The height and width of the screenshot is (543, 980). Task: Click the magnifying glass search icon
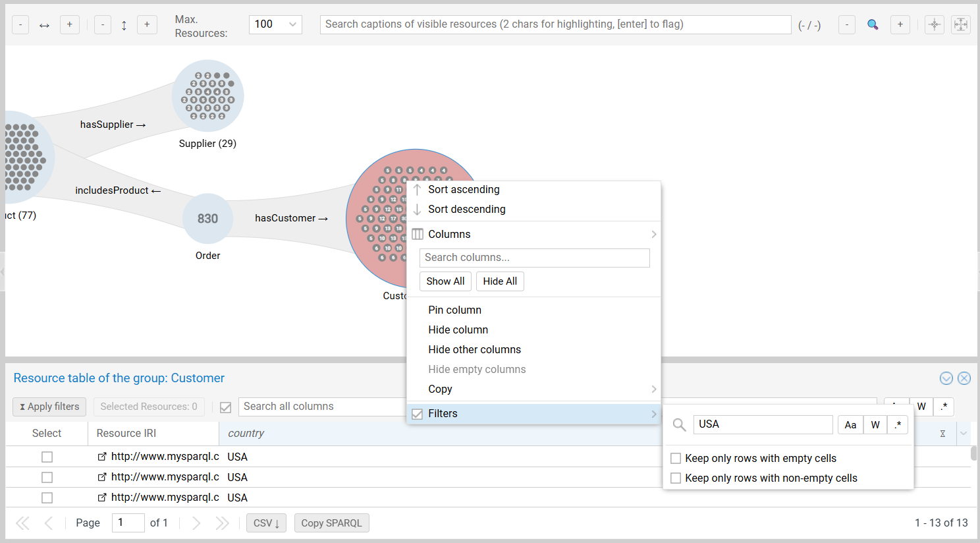pos(873,24)
